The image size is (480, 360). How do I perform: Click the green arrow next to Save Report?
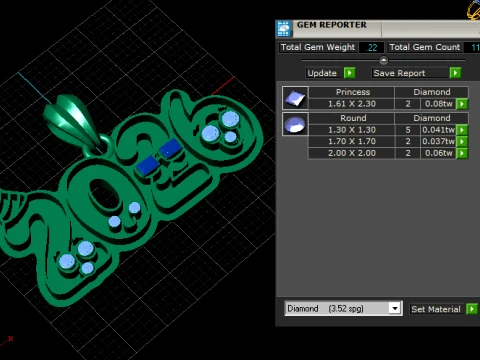455,73
